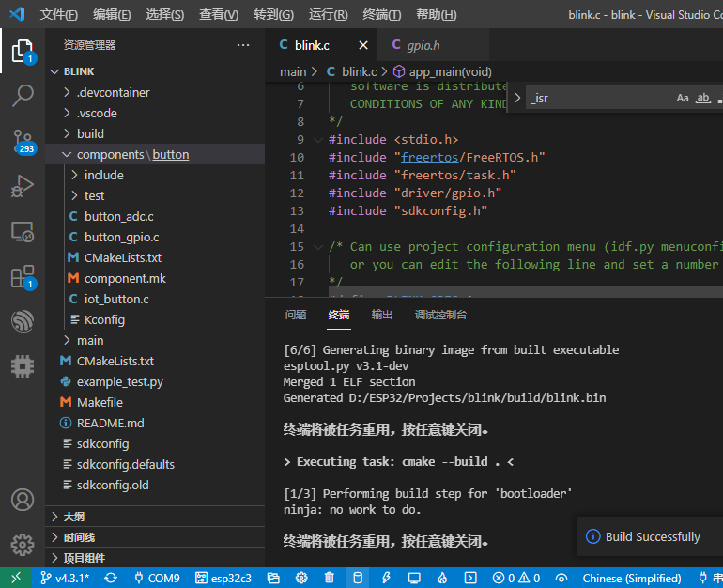Click the remote window indicator in status bar
Viewport: 723px width, 588px height.
(x=16, y=578)
